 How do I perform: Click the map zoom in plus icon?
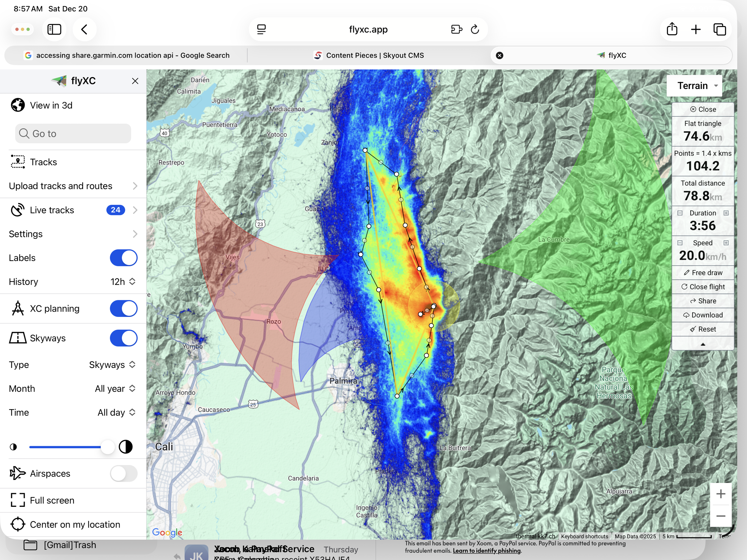pyautogui.click(x=720, y=494)
